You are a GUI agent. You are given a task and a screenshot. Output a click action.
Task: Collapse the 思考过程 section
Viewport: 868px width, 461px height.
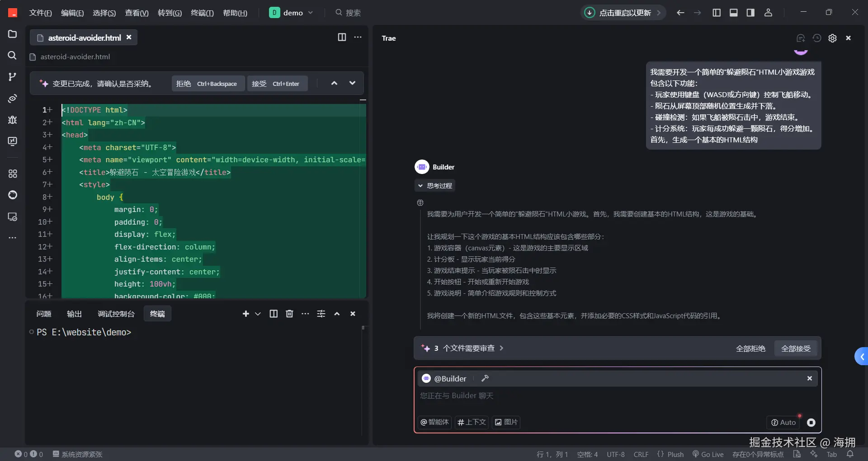pyautogui.click(x=435, y=186)
